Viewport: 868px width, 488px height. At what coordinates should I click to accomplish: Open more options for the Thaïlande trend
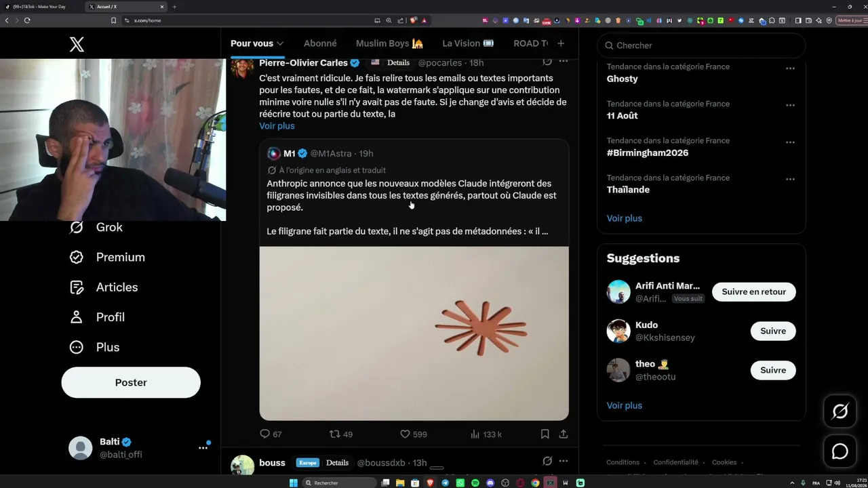(790, 179)
